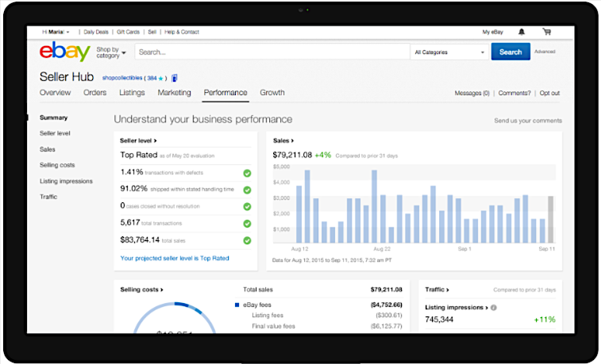Click the Final value fees row label
This screenshot has height=364, width=601.
(273, 327)
